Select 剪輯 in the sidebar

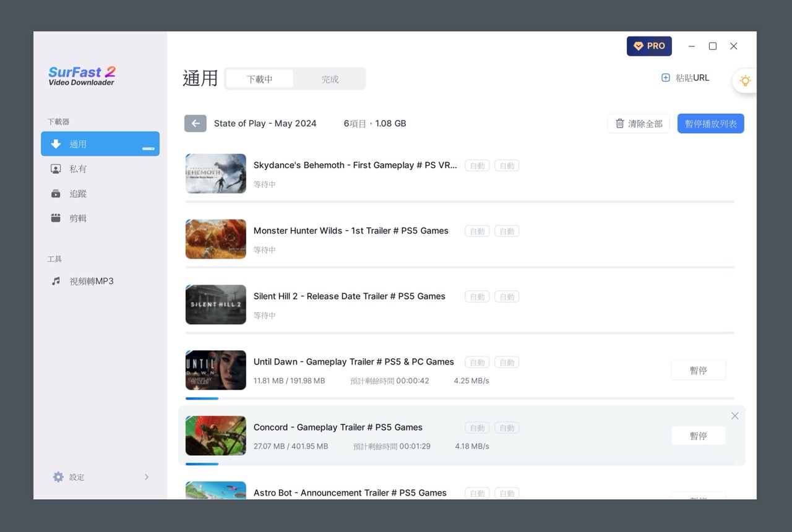tap(100, 218)
